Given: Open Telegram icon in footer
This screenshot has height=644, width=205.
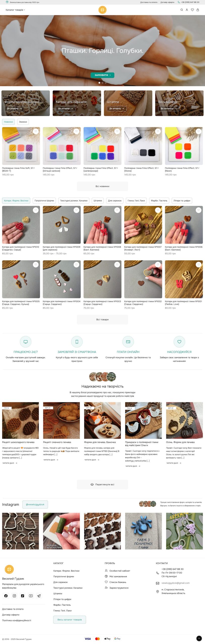Looking at the screenshot, I should click(x=39, y=595).
